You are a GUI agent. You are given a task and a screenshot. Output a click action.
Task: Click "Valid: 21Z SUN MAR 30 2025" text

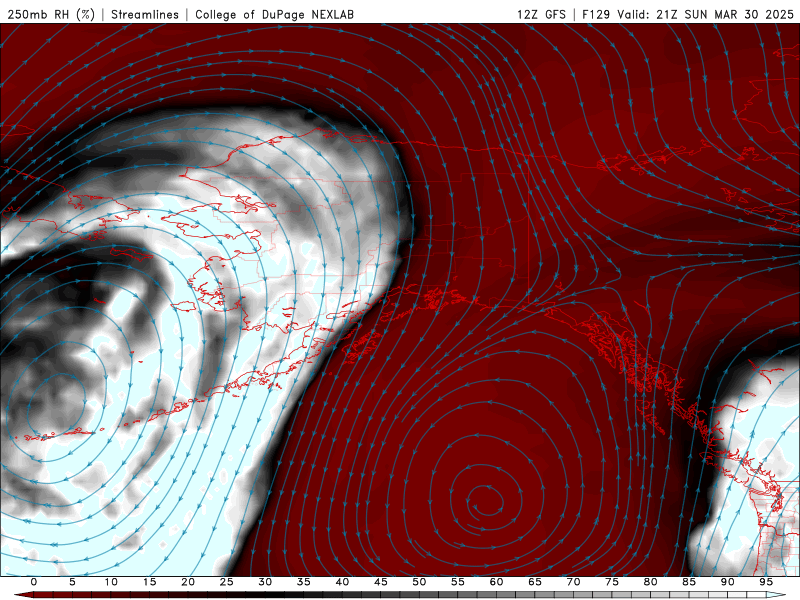coord(705,14)
